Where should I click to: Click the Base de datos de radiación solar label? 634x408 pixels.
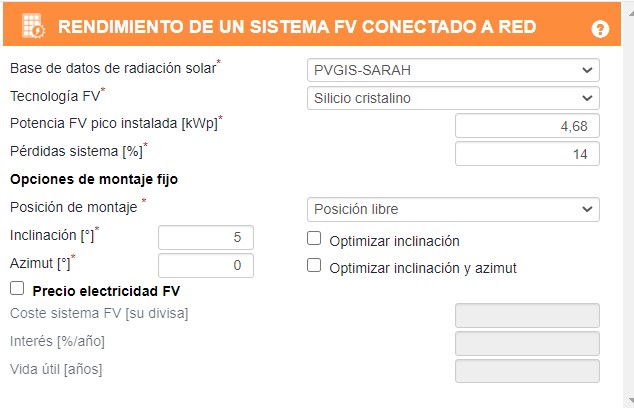(x=112, y=69)
